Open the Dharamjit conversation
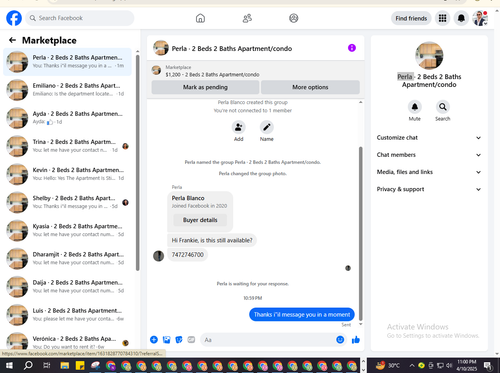Viewport: 500px width, 373px height. pyautogui.click(x=67, y=258)
